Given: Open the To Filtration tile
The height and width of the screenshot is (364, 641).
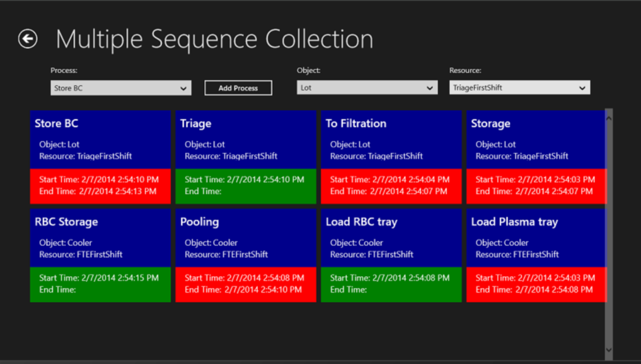Looking at the screenshot, I should 391,139.
